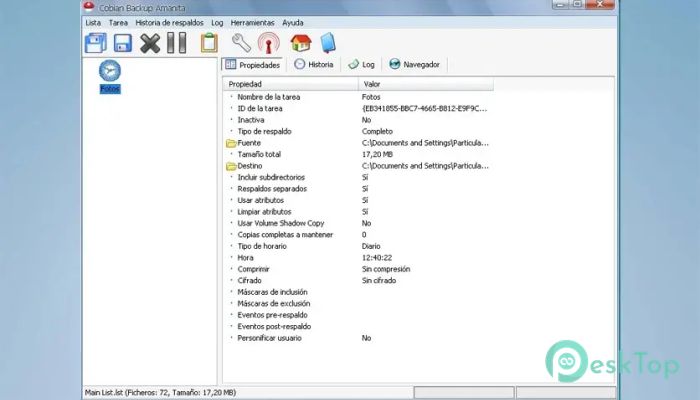Viewport: 700px width, 400px height.
Task: Switch to the Propiedades tab
Action: pyautogui.click(x=252, y=65)
